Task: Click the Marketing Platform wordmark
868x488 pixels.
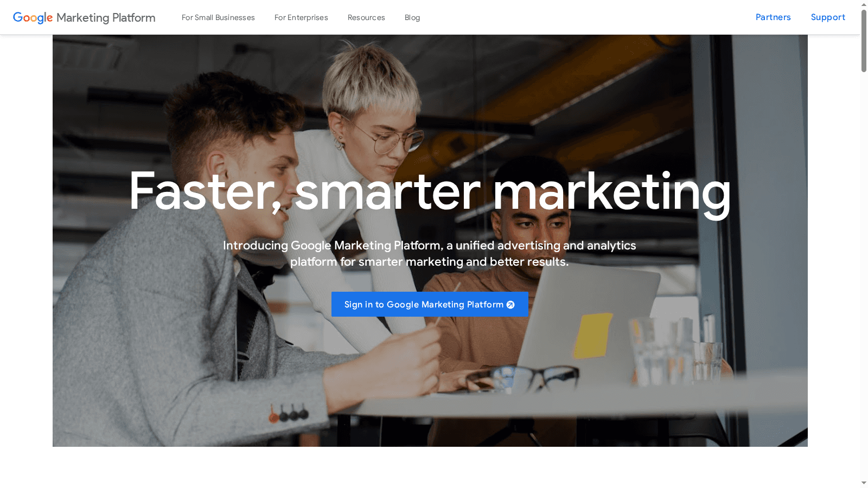Action: coord(106,18)
